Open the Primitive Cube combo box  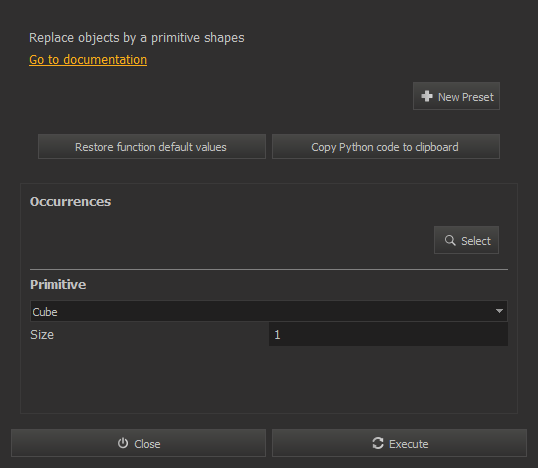point(269,311)
